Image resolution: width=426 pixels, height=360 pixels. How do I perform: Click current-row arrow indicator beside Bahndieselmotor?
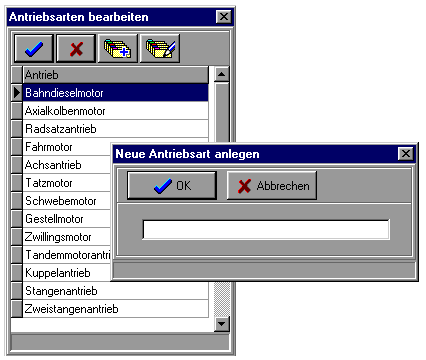click(17, 93)
